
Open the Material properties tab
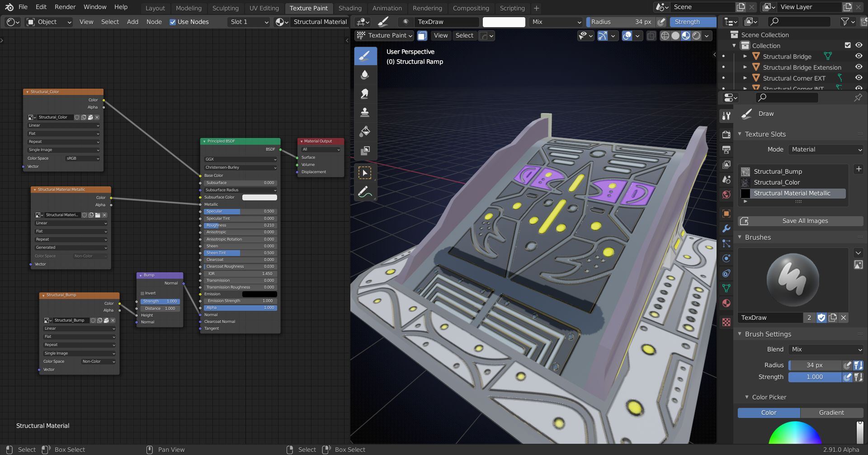[x=726, y=303]
